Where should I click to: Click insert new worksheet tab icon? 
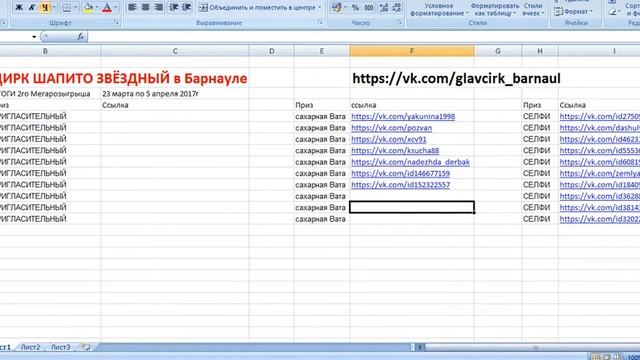click(x=85, y=347)
